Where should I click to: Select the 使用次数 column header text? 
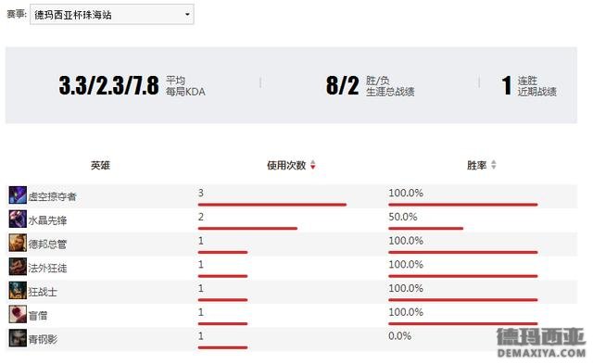286,165
